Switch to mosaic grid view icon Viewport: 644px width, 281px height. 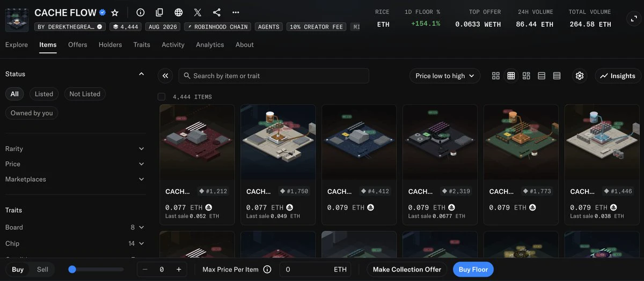[526, 76]
